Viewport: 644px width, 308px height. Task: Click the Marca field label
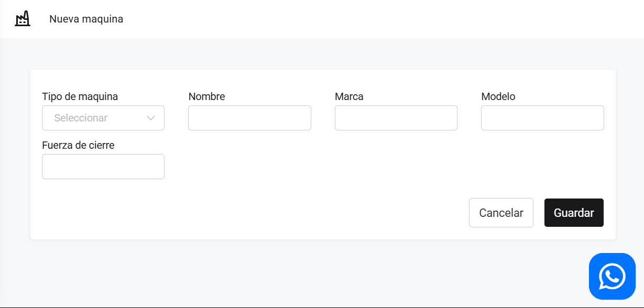point(349,96)
